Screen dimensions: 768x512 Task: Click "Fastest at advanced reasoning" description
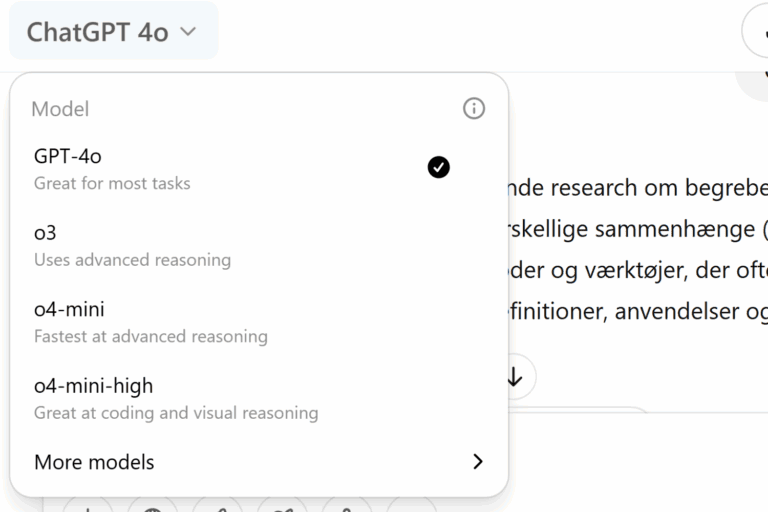pyautogui.click(x=151, y=336)
